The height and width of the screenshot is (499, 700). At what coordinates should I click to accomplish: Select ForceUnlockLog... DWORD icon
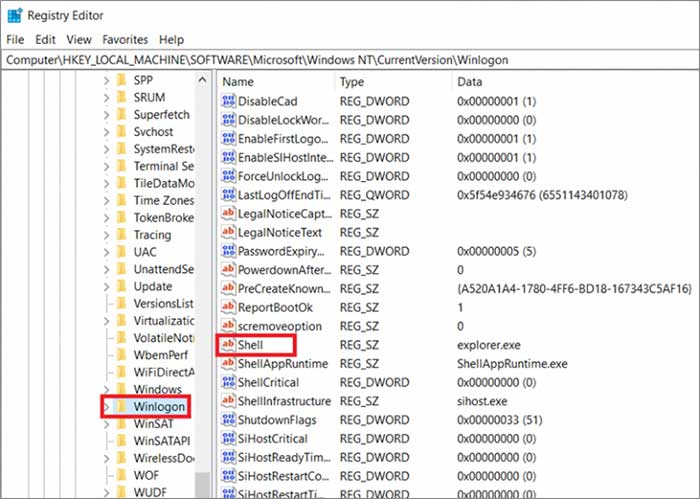point(228,176)
